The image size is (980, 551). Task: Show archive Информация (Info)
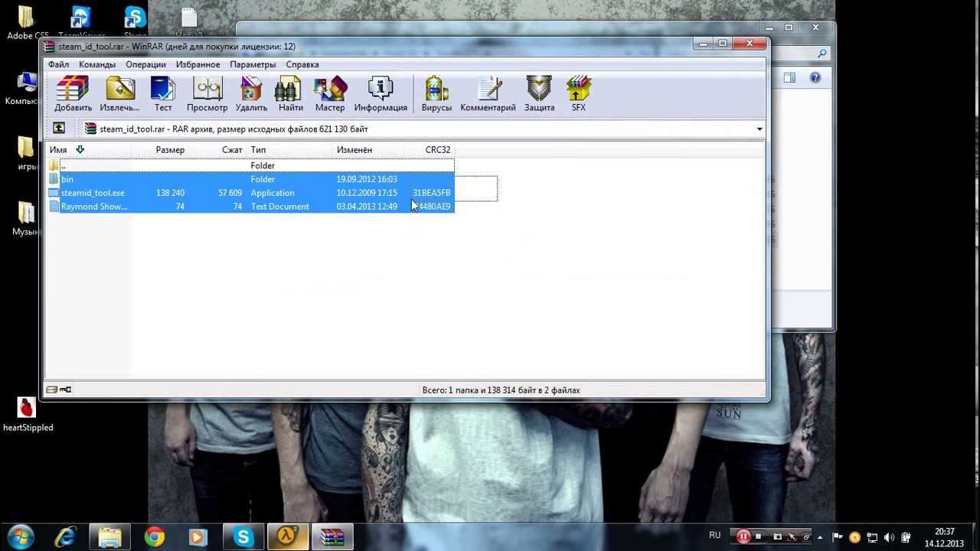(x=381, y=93)
